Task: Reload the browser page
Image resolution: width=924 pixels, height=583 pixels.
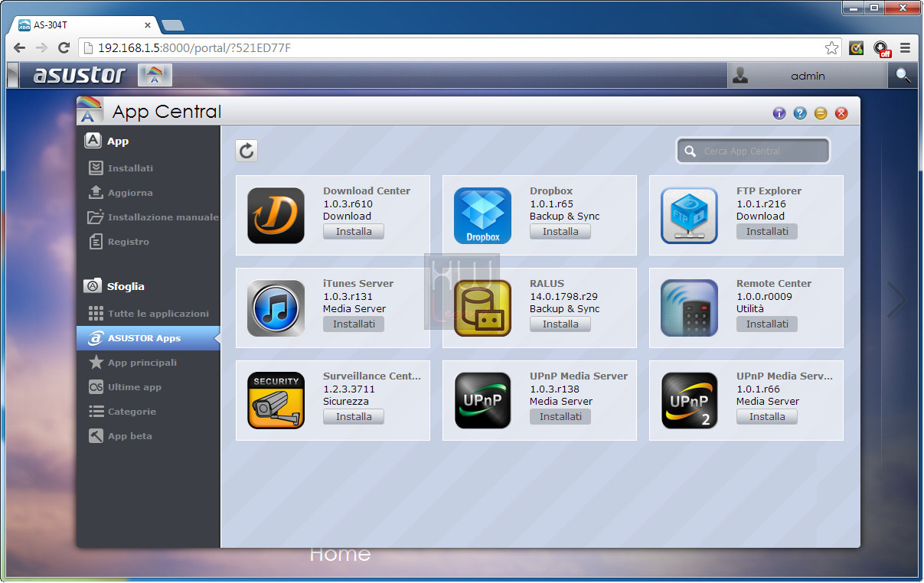Action: click(64, 48)
